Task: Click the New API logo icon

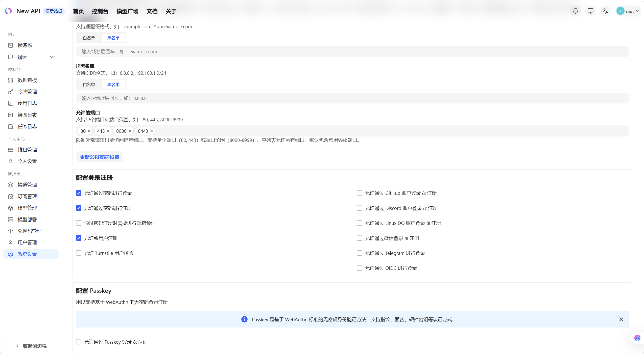Action: click(8, 11)
